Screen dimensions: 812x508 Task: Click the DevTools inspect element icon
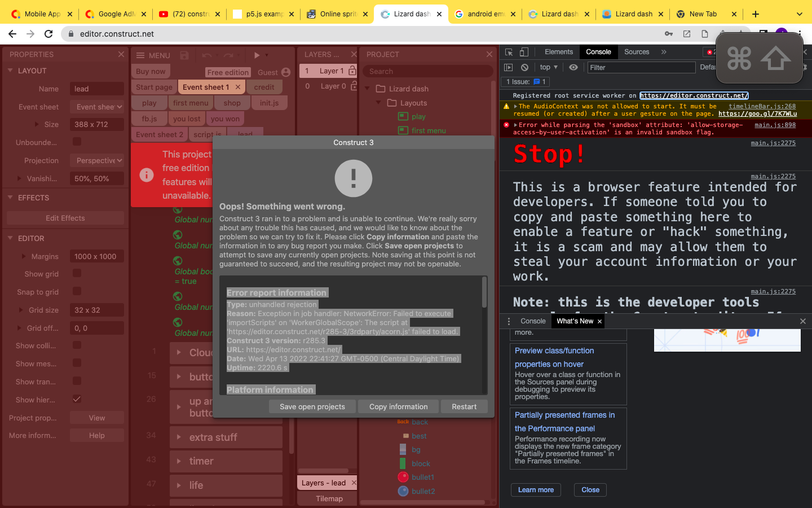tap(509, 52)
